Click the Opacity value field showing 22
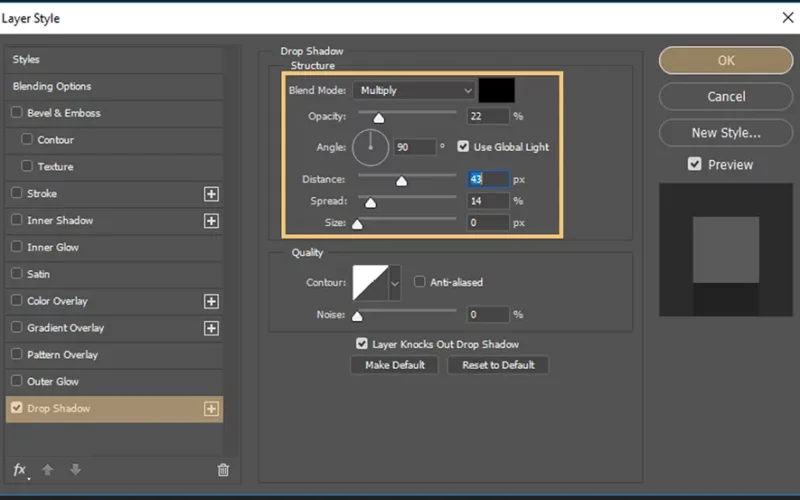Viewport: 800px width, 500px height. tap(488, 116)
